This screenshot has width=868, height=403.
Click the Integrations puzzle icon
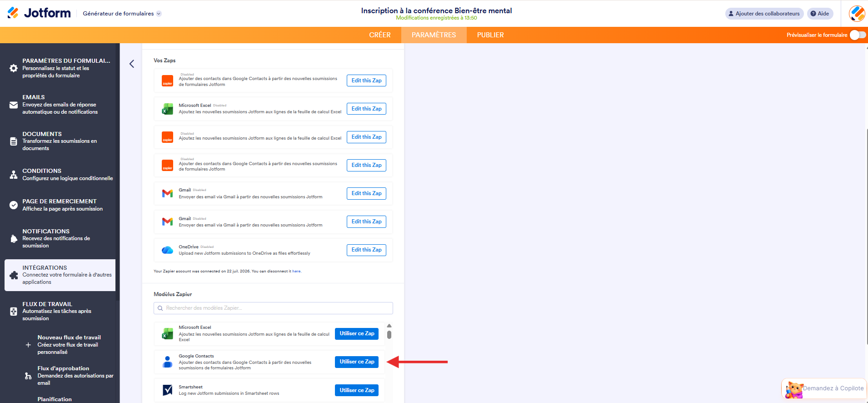coord(14,275)
